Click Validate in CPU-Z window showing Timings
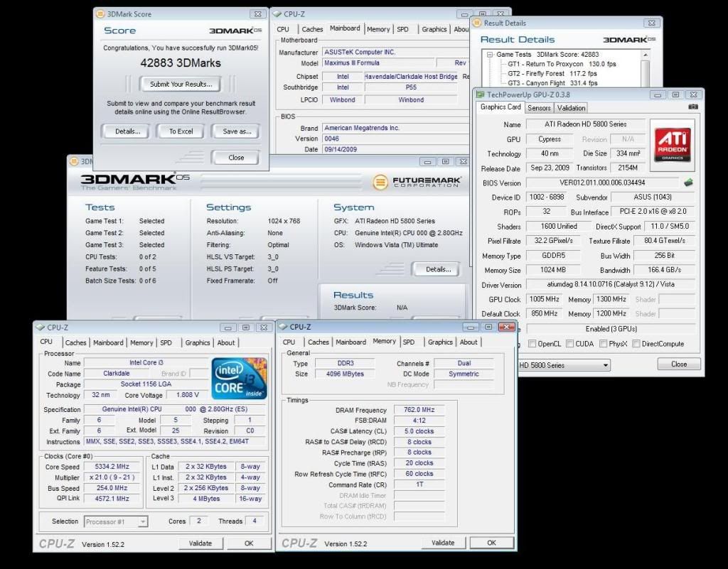 443,543
